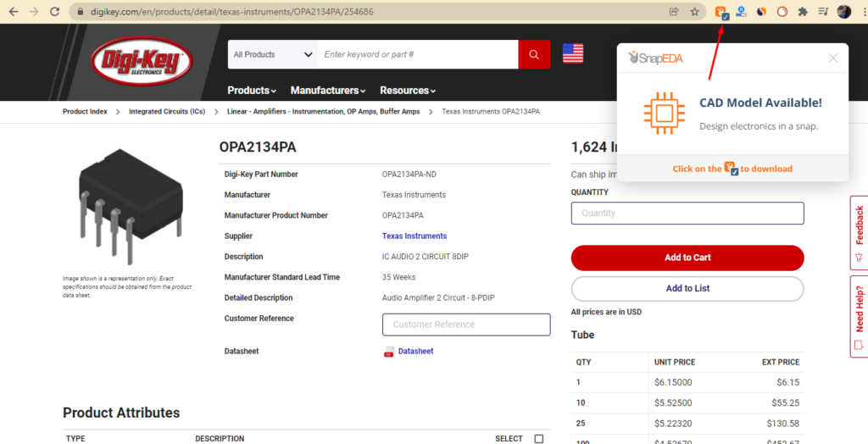Click the Product Attributes heading
Screen dimensions: 868x444
(121, 413)
